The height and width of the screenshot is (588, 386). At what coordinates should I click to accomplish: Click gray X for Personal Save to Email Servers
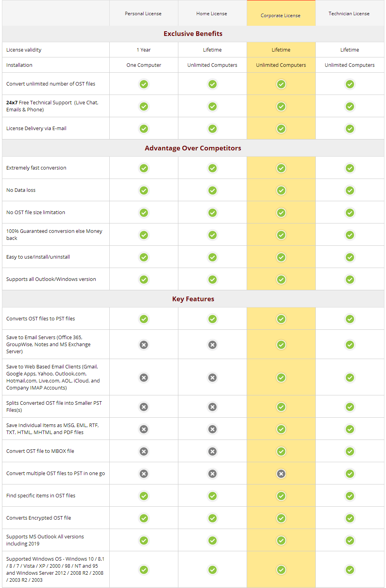144,345
